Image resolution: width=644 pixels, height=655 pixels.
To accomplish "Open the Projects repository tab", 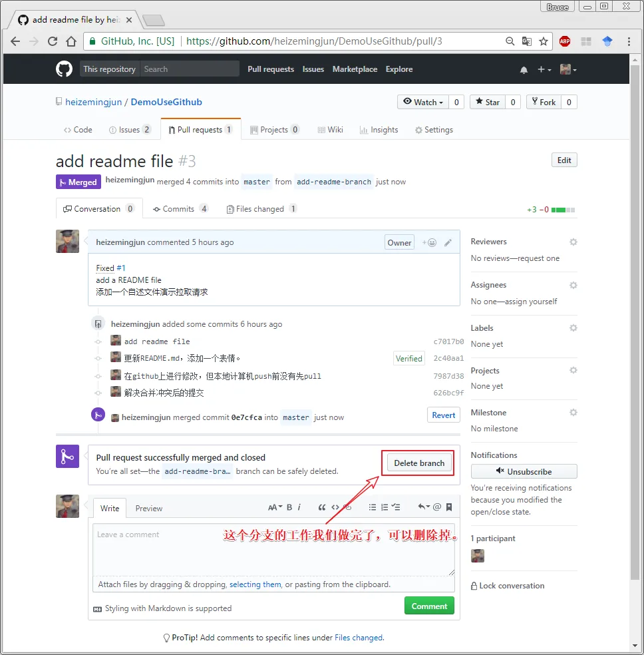I will point(274,130).
